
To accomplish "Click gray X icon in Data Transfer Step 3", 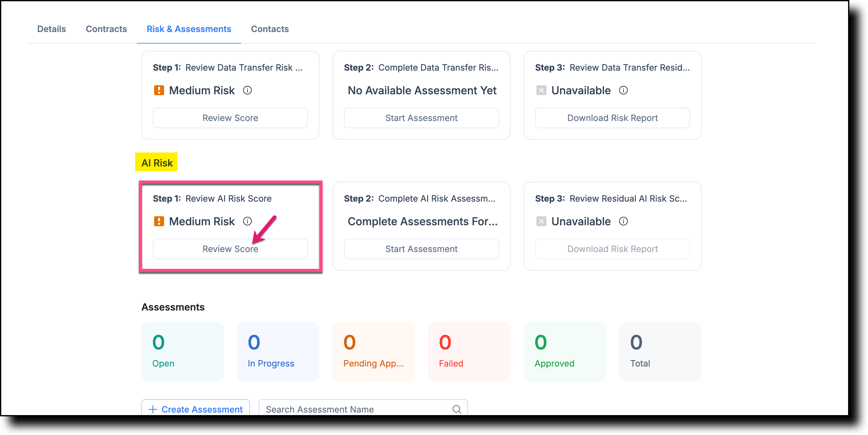I will [x=541, y=90].
